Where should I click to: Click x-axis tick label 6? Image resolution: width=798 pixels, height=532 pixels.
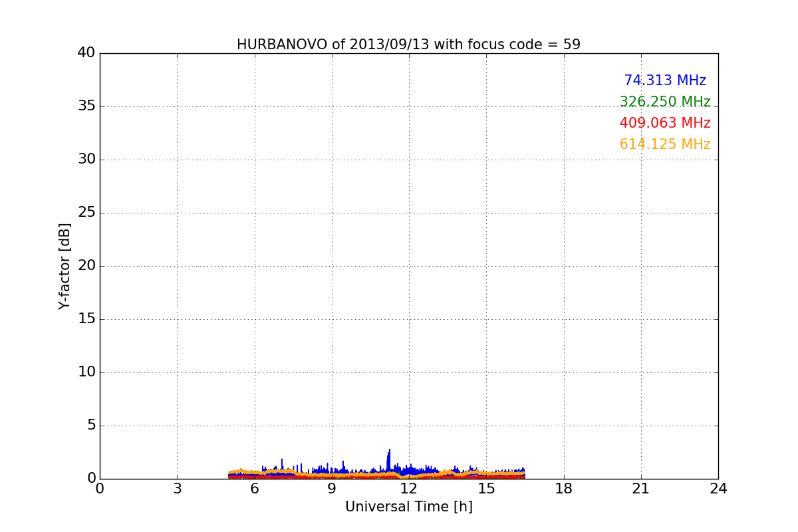(x=254, y=489)
